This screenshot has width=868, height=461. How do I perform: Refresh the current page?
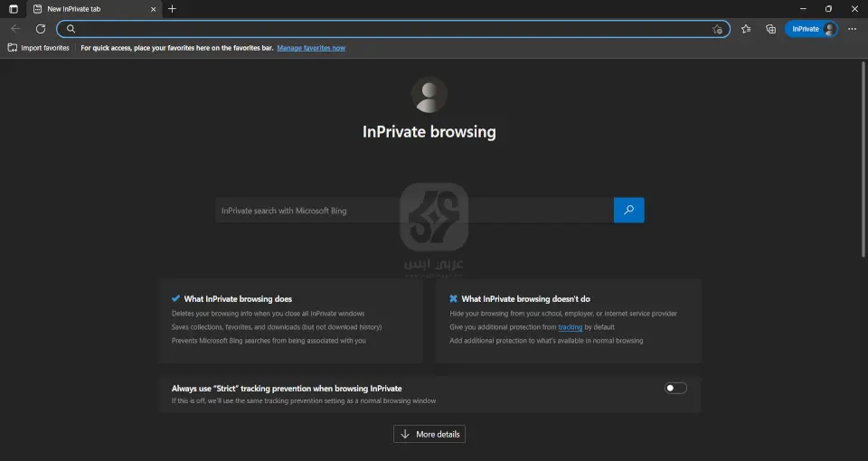coord(41,29)
